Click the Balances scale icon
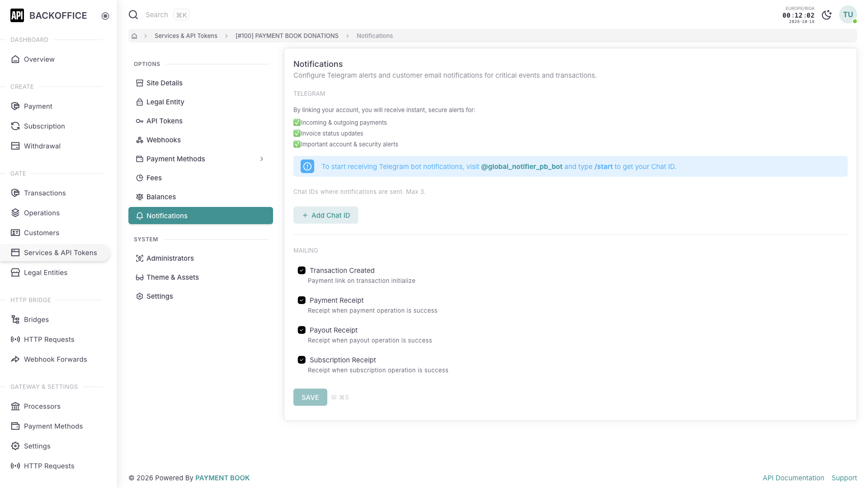This screenshot has width=868, height=488. (140, 197)
